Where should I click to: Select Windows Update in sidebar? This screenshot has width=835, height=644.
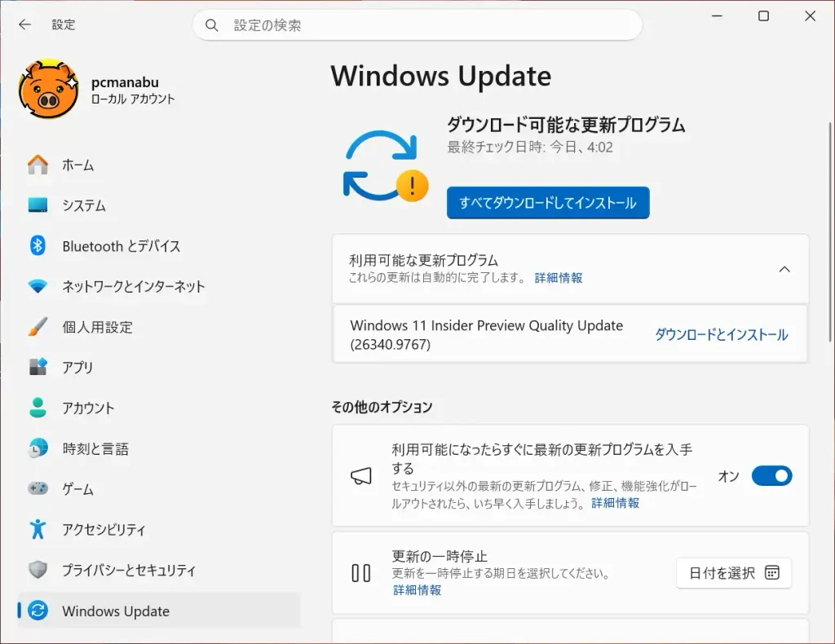tap(159, 611)
